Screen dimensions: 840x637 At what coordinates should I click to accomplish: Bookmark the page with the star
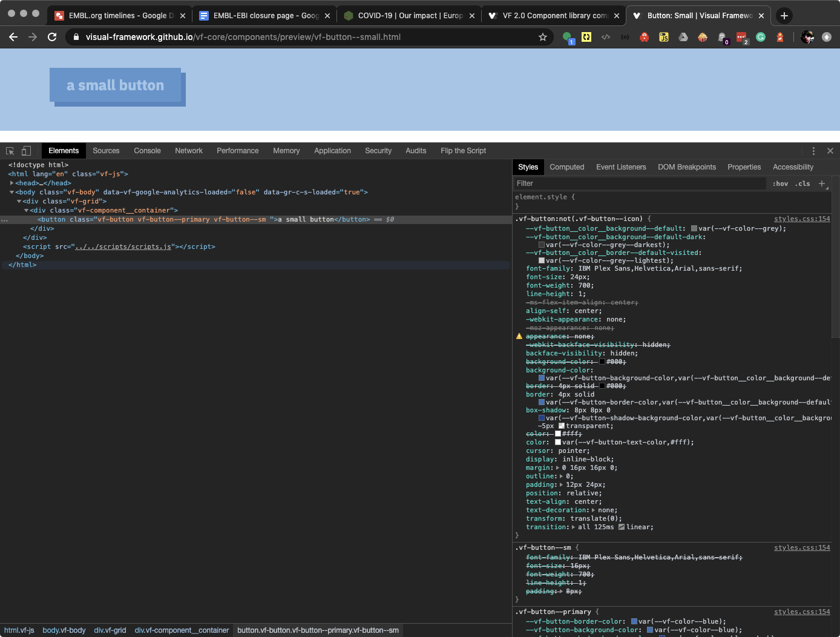pyautogui.click(x=543, y=37)
